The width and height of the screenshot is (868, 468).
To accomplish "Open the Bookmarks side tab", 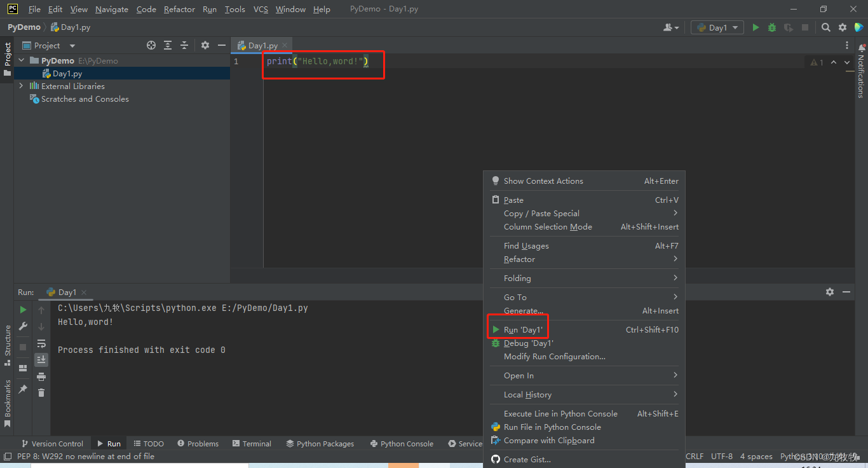I will point(8,403).
